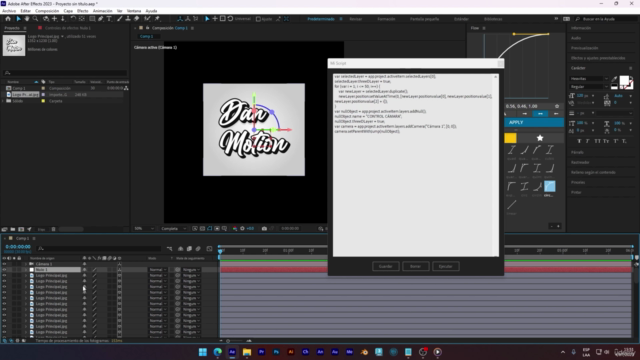Select the Zoom magnifier tool
640x360 pixels.
35,19
